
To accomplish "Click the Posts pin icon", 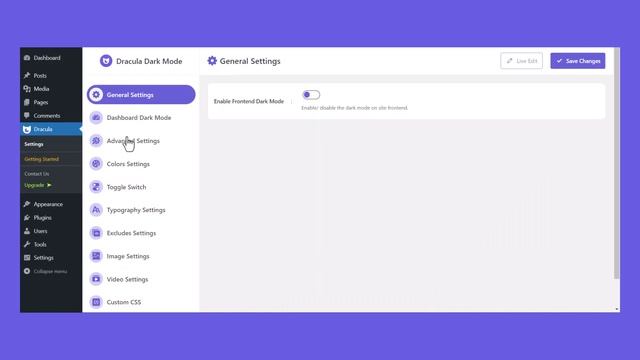I will click(x=27, y=76).
